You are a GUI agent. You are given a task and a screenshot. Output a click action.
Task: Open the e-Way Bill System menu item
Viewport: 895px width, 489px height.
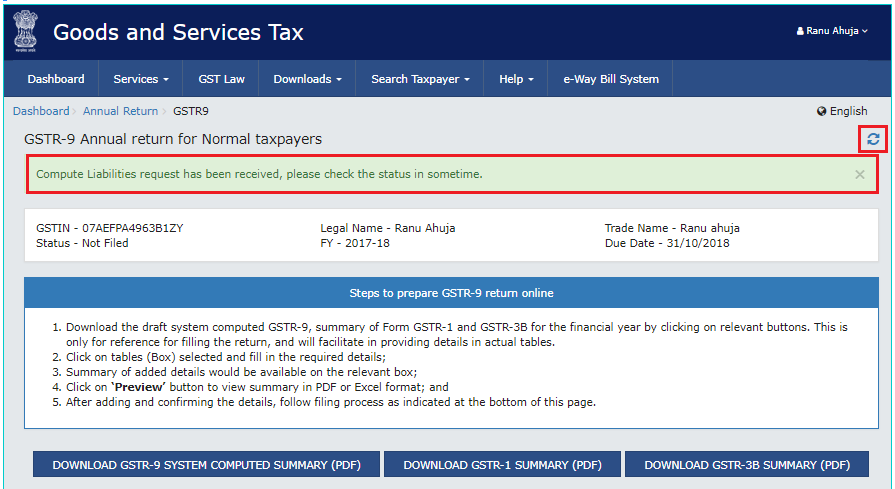(611, 79)
